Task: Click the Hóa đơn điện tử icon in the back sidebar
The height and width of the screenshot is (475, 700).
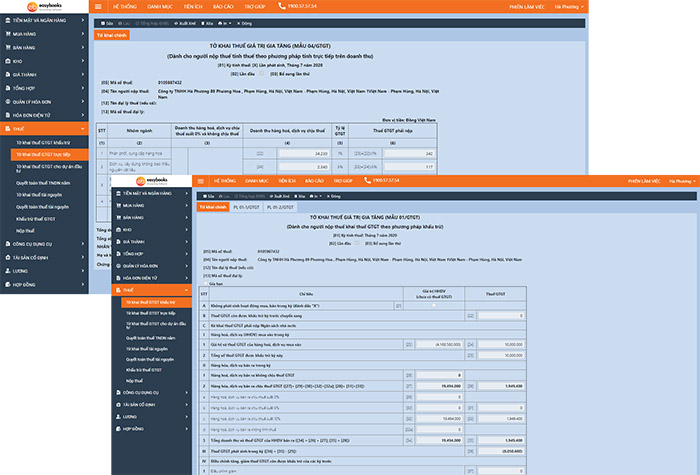Action: pos(8,115)
